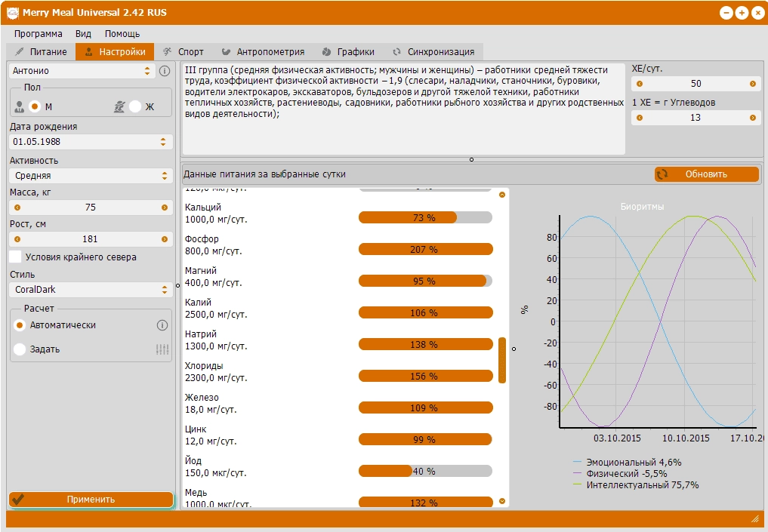The image size is (768, 532).
Task: Open the Помощь menu
Action: (122, 34)
